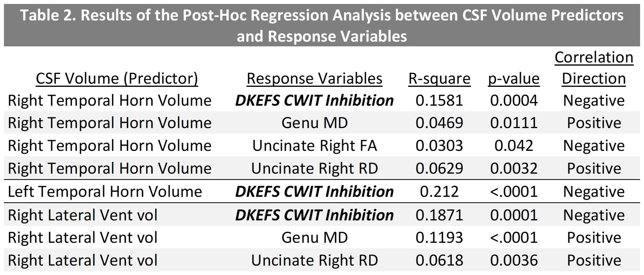Click the p-value 0.0111 cell
This screenshot has height=275, width=644.
(514, 123)
